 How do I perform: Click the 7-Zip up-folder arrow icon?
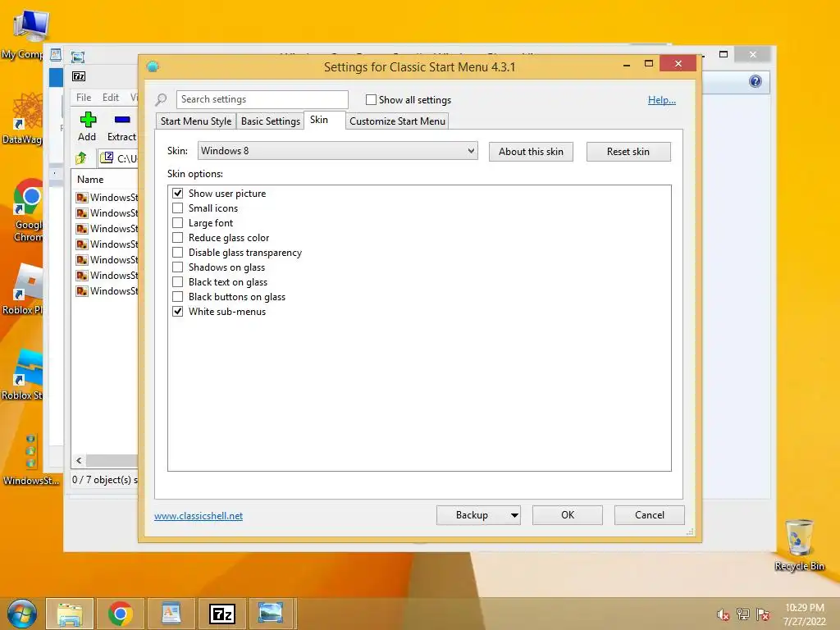coord(81,158)
